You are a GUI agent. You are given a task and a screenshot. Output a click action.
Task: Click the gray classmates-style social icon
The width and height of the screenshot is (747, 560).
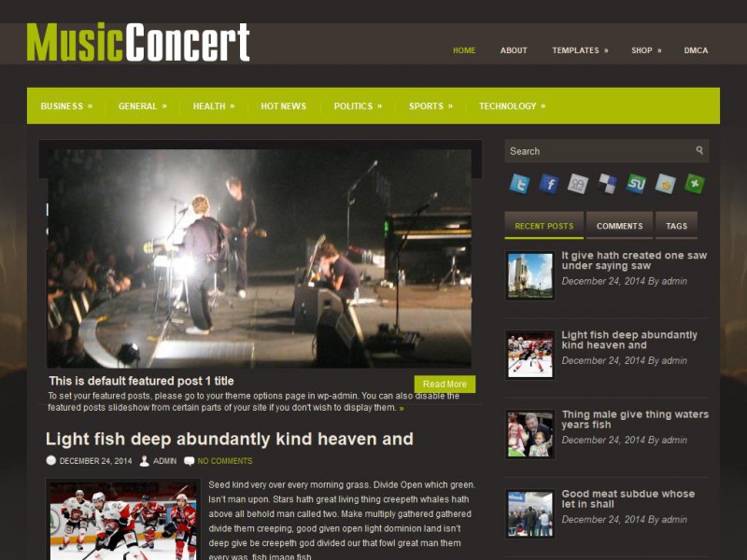(578, 184)
